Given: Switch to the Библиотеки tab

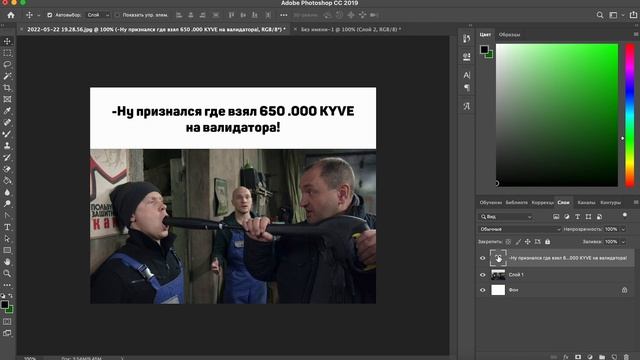Looking at the screenshot, I should click(x=516, y=202).
